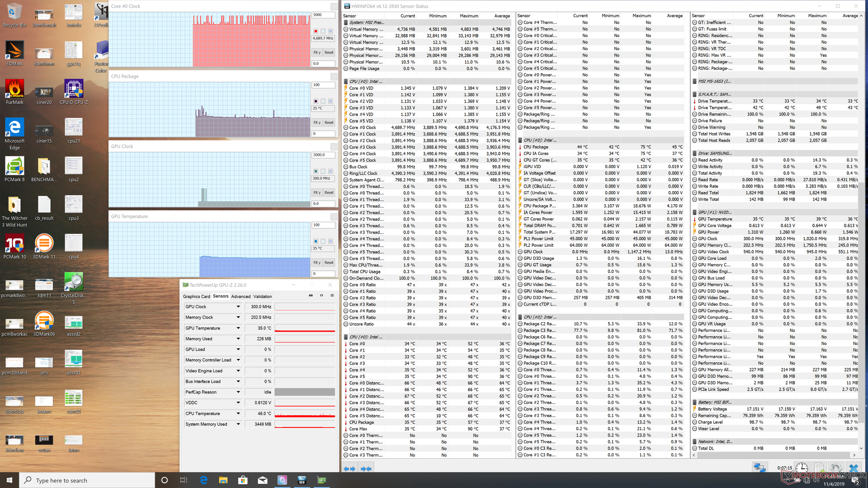Click Reset in Core #0 Clock graph
868x488 pixels.
pos(329,52)
